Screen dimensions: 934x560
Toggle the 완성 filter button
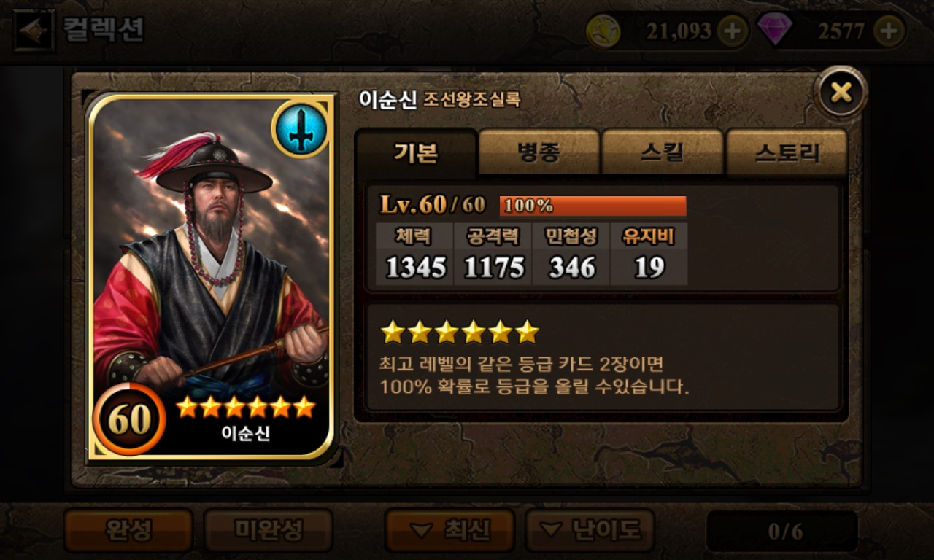[128, 529]
